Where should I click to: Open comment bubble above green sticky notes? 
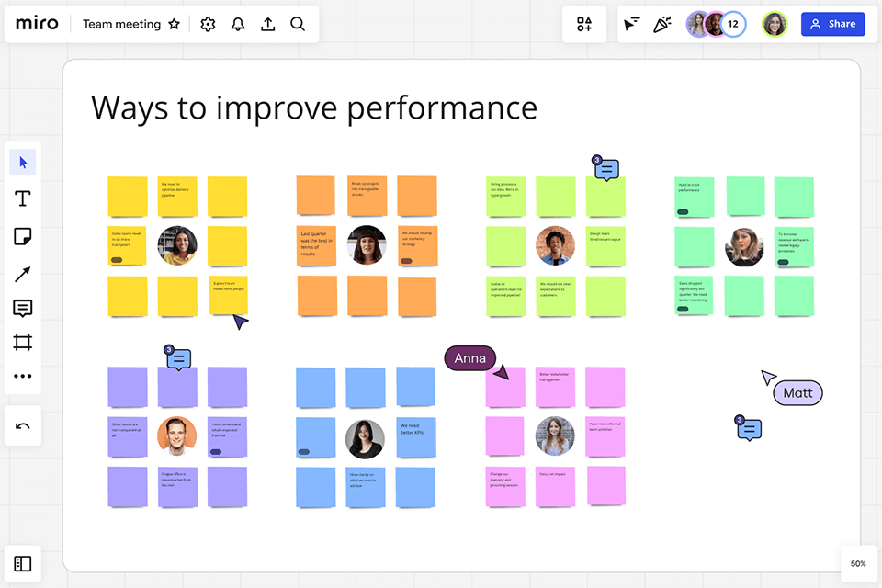pos(605,168)
